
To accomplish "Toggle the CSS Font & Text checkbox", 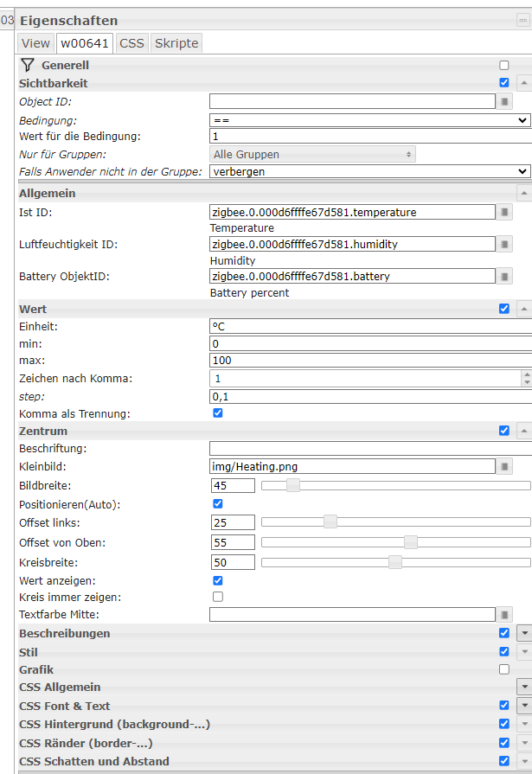I will point(503,705).
